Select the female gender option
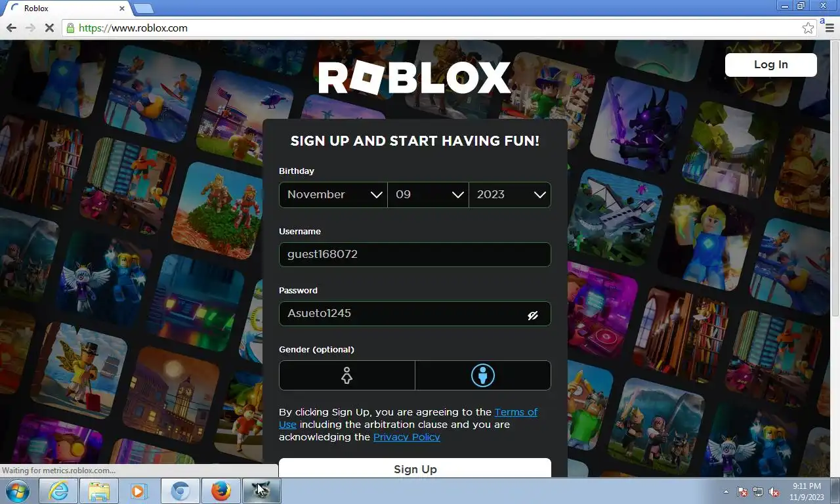840x504 pixels. coord(346,375)
